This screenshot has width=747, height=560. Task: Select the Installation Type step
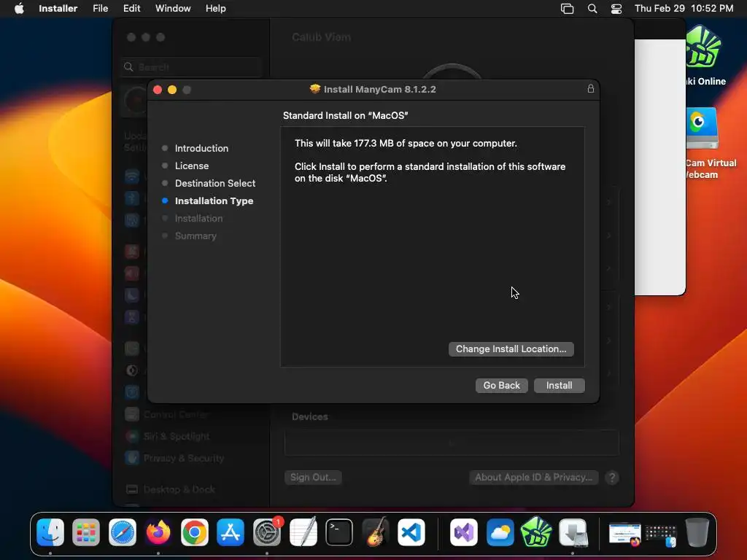pyautogui.click(x=214, y=201)
